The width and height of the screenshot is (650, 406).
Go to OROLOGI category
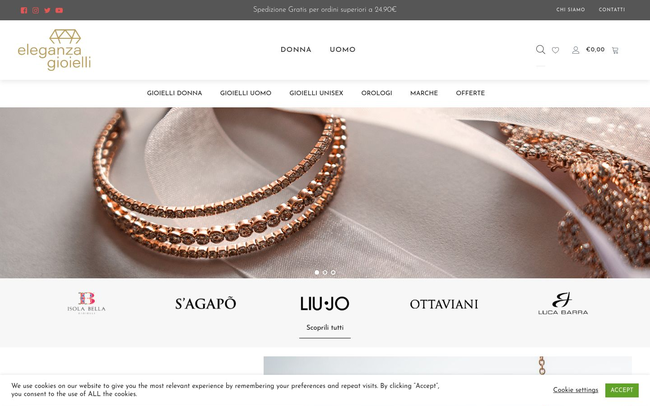pos(376,93)
